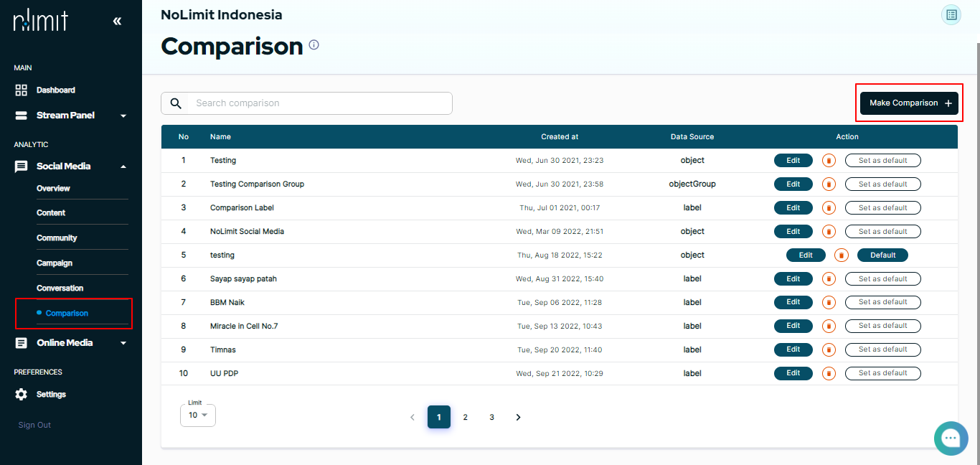Click the NoLimit logo

pyautogui.click(x=41, y=20)
